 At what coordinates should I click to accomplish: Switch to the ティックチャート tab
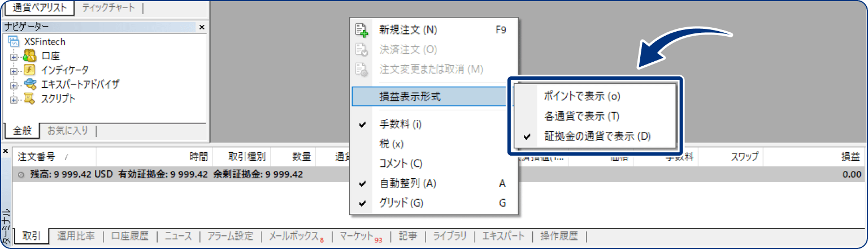(108, 8)
